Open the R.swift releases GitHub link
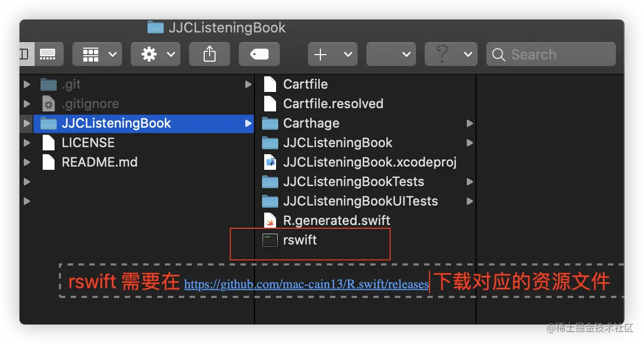Image resolution: width=644 pixels, height=344 pixels. point(306,284)
